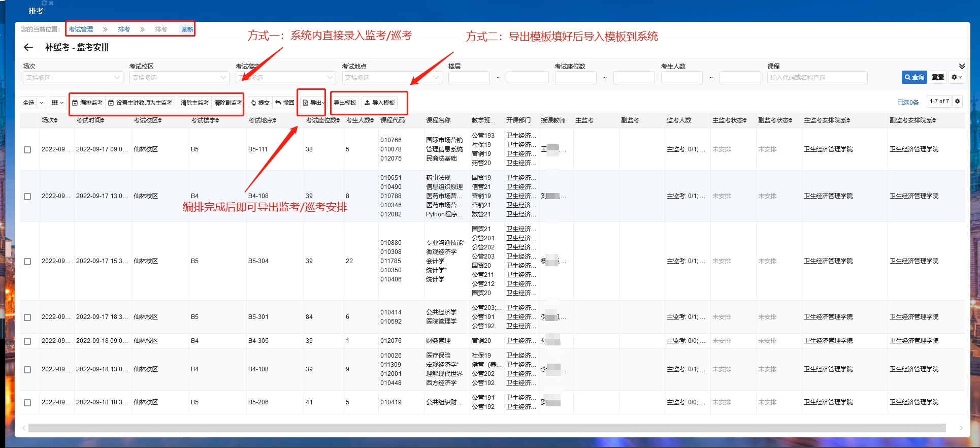
Task: Tick the checkbox for the B5-304 row
Action: point(27,262)
